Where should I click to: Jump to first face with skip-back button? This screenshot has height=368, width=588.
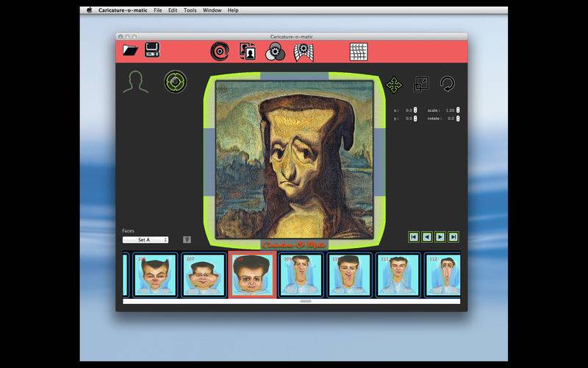click(414, 237)
